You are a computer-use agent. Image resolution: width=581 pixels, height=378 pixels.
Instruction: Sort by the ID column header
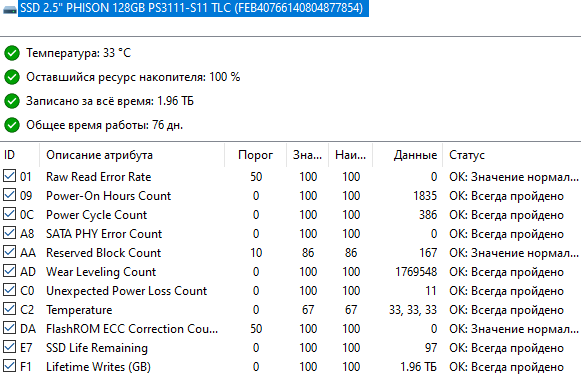pos(20,155)
